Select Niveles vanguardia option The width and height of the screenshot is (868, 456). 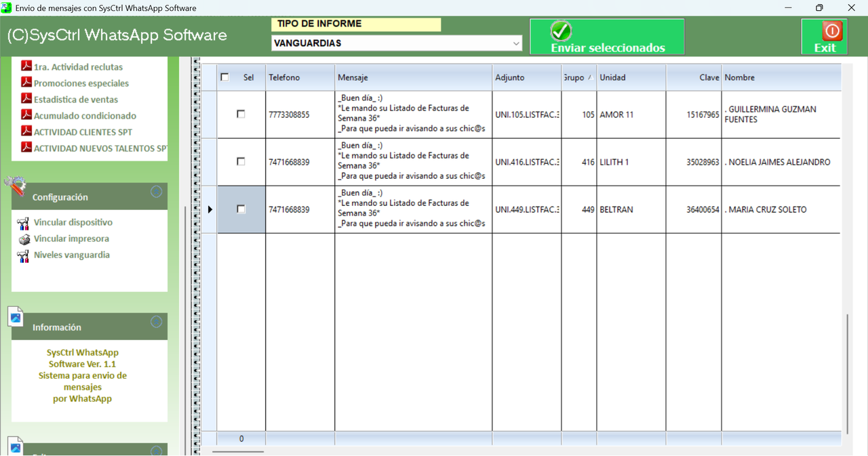(72, 255)
